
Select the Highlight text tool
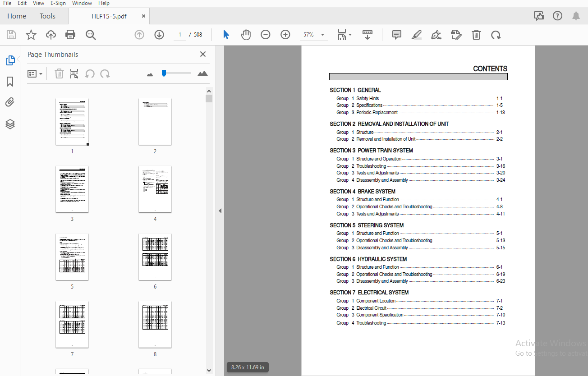pos(417,35)
